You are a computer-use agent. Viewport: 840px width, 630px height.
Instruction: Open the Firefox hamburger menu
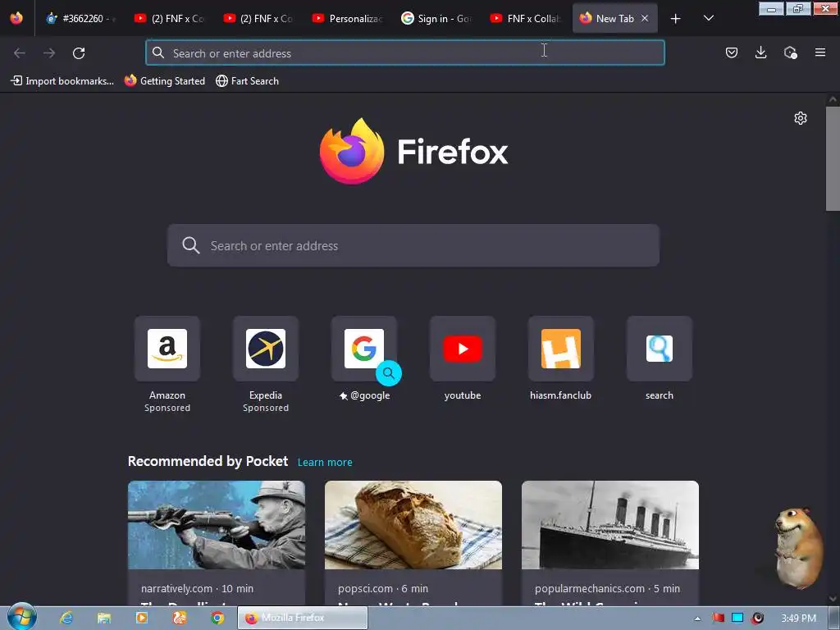[819, 52]
